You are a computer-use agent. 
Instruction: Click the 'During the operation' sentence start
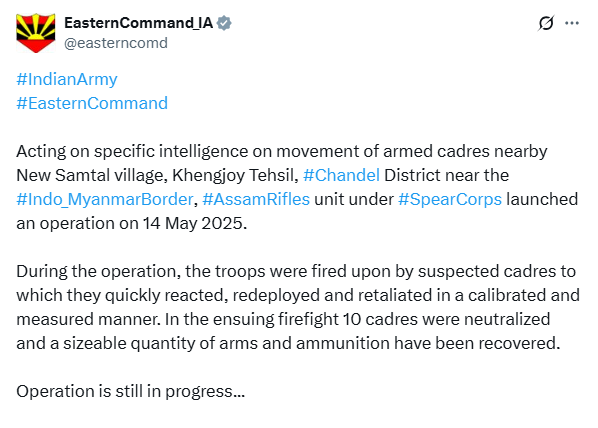tap(96, 272)
